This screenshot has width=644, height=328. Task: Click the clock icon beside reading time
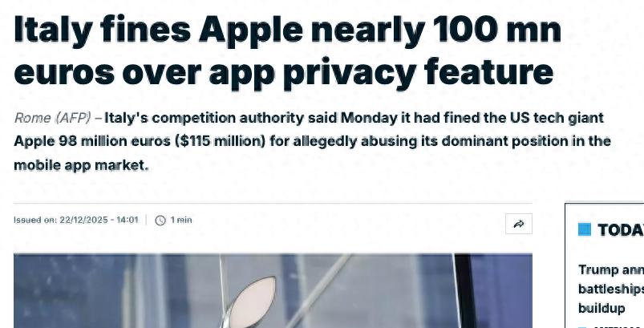click(160, 220)
